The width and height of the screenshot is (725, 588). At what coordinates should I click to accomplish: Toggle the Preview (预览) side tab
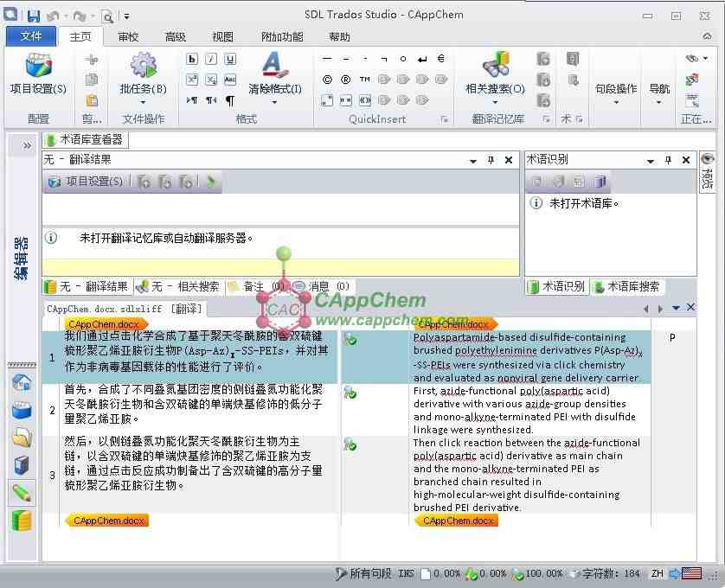[707, 171]
